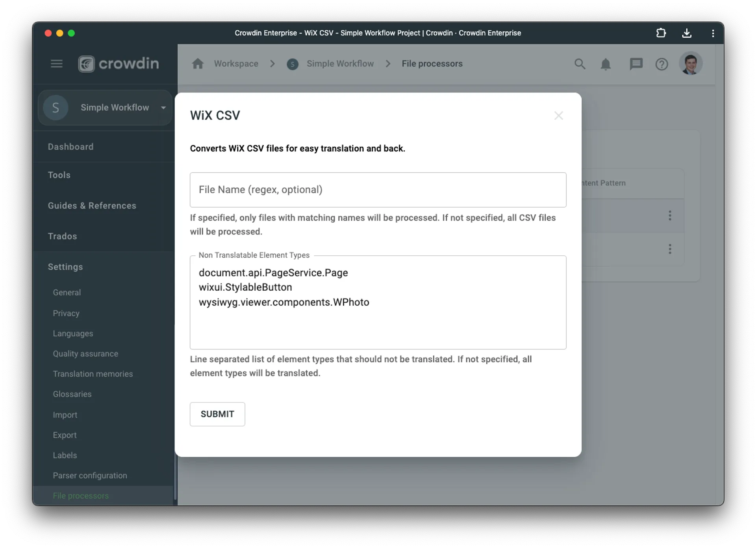Click the help/question mark icon
This screenshot has width=756, height=548.
click(x=662, y=63)
